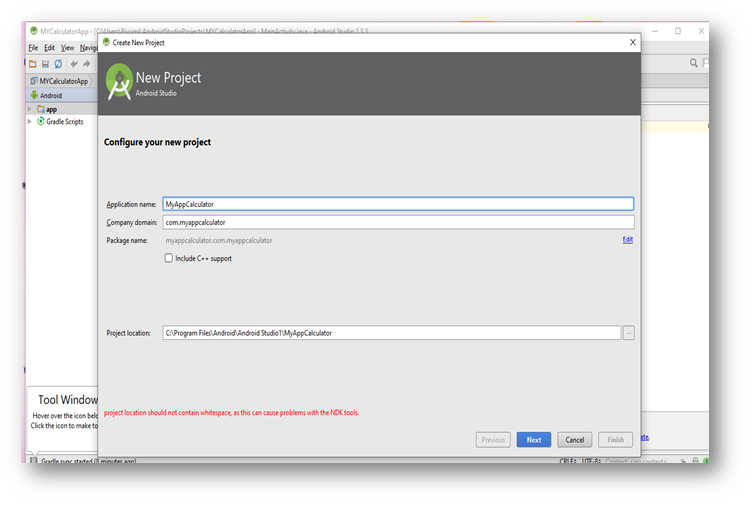Click the Company domain input field
Screen dimensions: 751x505
point(398,222)
